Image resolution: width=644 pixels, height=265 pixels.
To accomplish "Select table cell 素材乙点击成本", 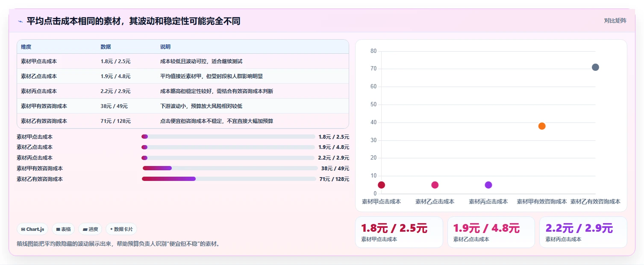I will click(x=39, y=76).
